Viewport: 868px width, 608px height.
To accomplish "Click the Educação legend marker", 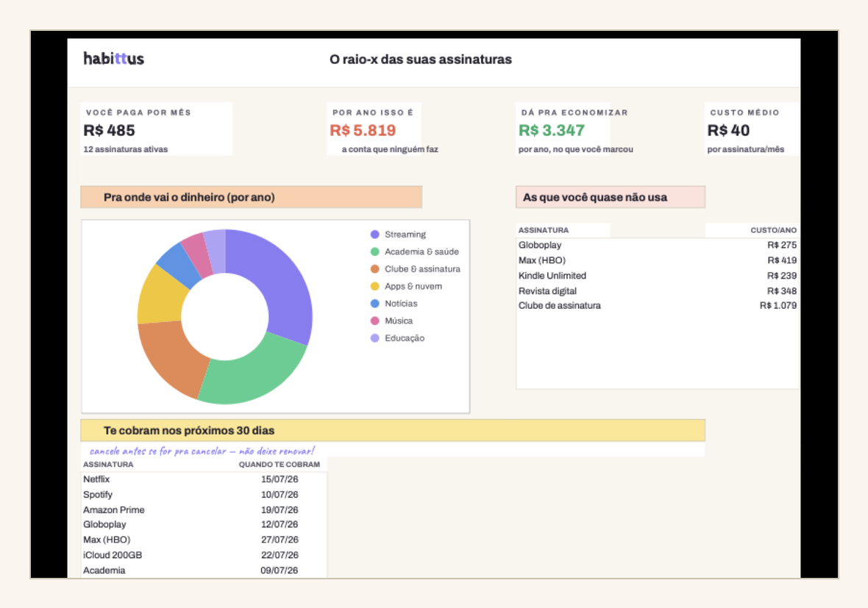I will pos(374,338).
